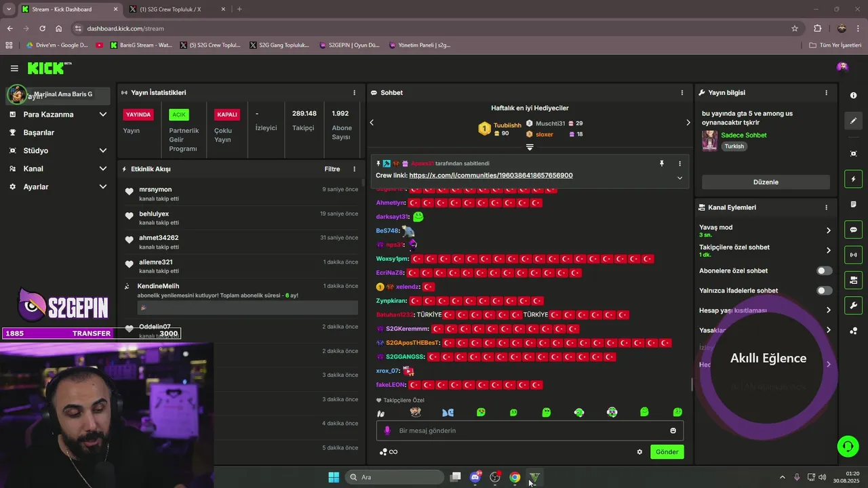
Task: Open Takipçilere özel sohbet settings arrow
Action: point(828,250)
